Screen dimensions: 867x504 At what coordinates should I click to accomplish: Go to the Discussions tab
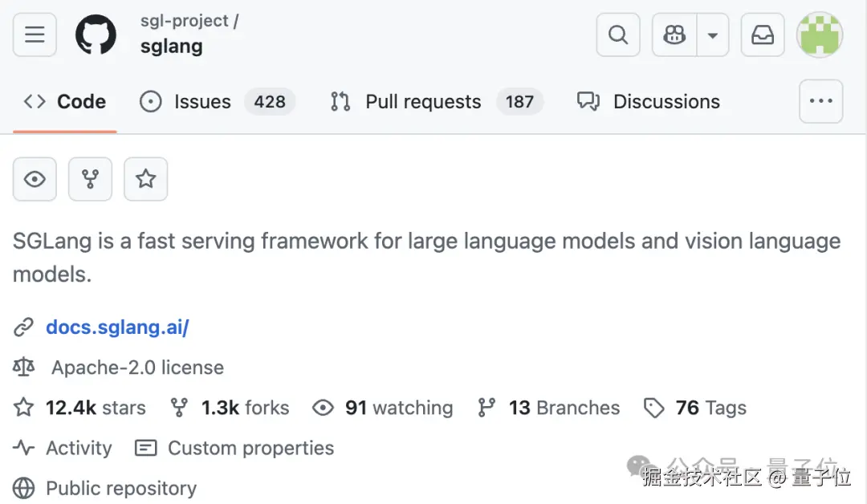666,102
